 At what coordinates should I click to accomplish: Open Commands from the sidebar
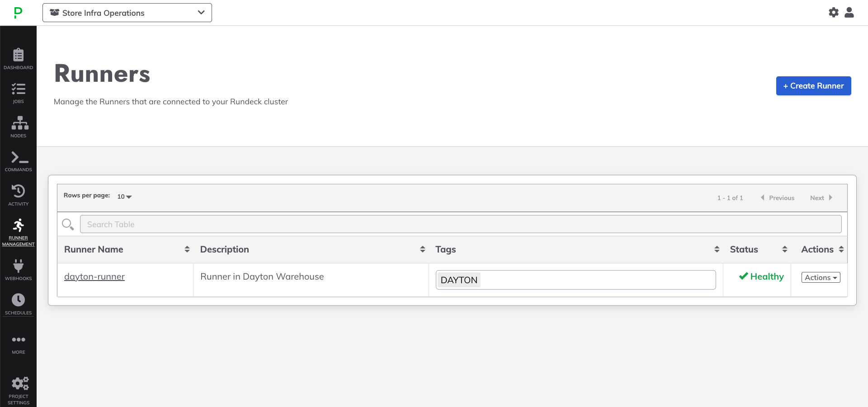18,161
